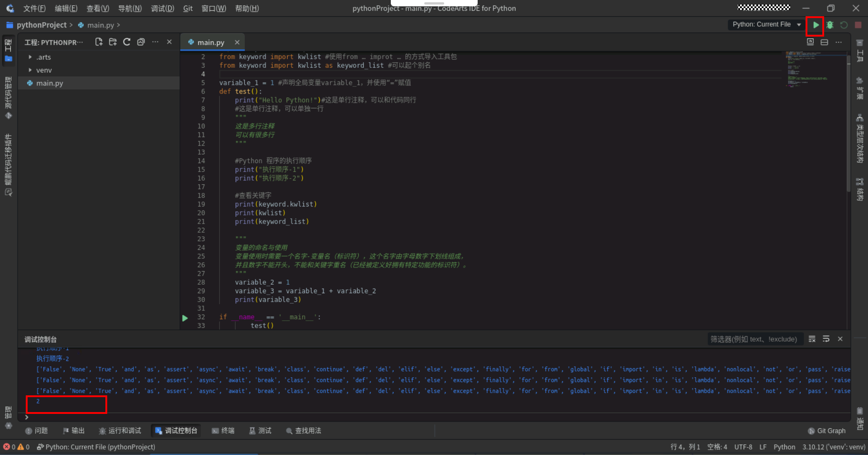This screenshot has height=455, width=868.
Task: Switch to the 测试 panel tab
Action: (260, 431)
